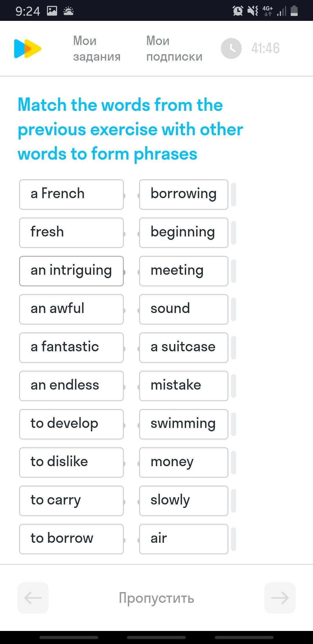Open the Мои задания tab

coord(97,48)
